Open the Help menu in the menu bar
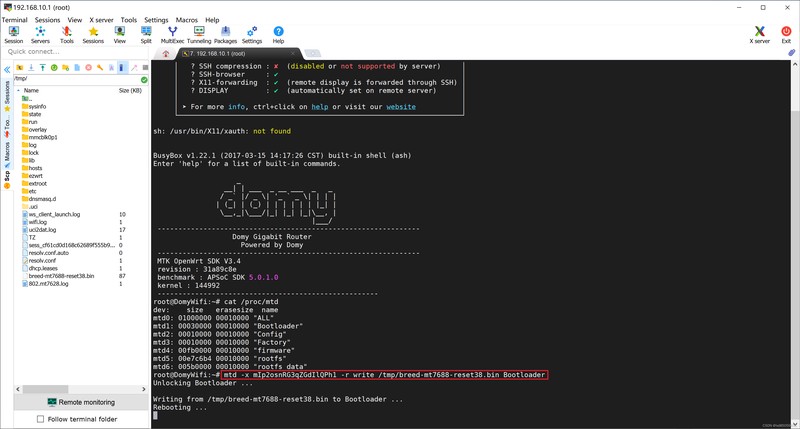 tap(212, 20)
